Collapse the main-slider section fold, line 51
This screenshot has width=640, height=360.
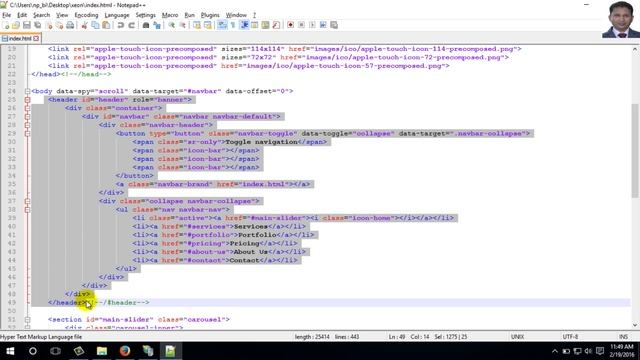click(x=27, y=320)
